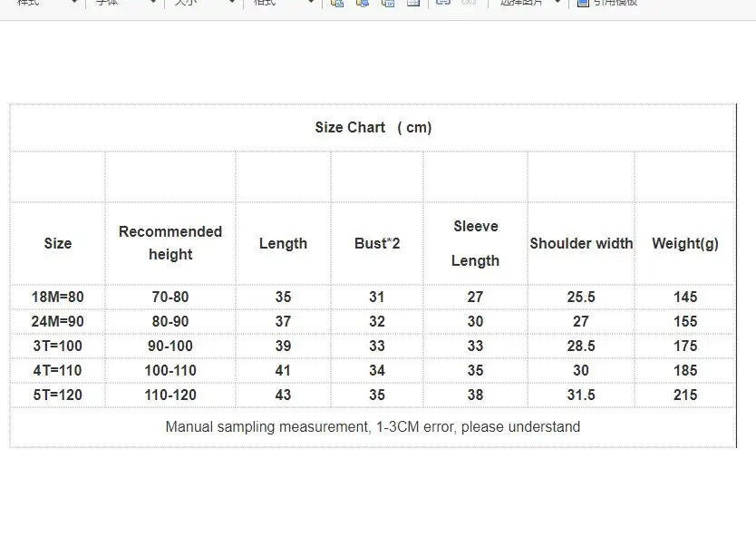
Task: Click Weight value "185"
Action: 685,370
